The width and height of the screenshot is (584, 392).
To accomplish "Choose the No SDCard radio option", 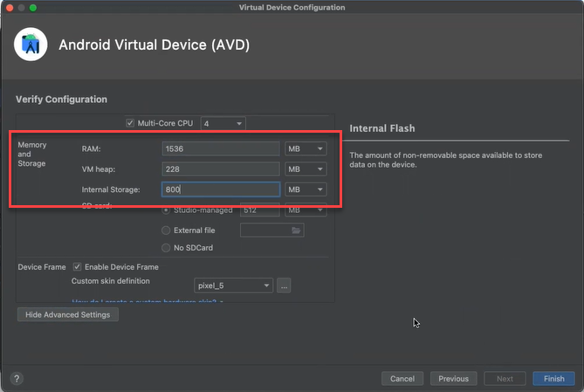I will (x=167, y=248).
